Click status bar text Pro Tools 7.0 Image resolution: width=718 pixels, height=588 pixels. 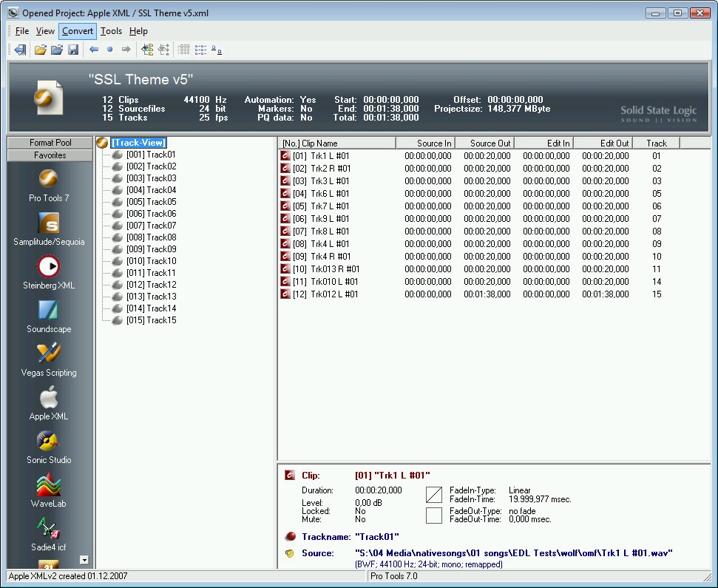(394, 576)
